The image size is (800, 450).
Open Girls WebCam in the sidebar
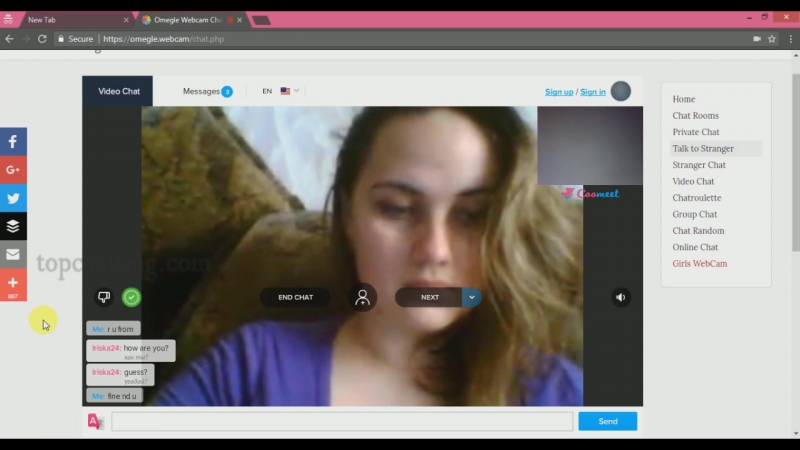(699, 263)
